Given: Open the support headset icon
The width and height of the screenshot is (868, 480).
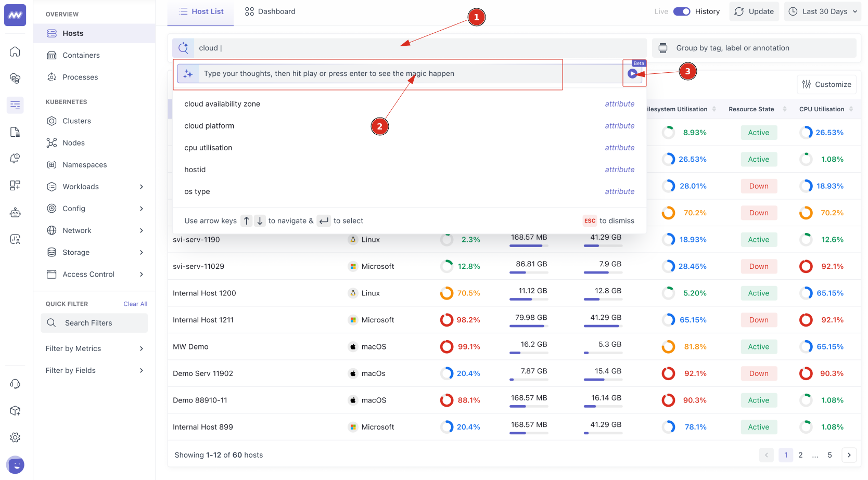Looking at the screenshot, I should [x=15, y=384].
